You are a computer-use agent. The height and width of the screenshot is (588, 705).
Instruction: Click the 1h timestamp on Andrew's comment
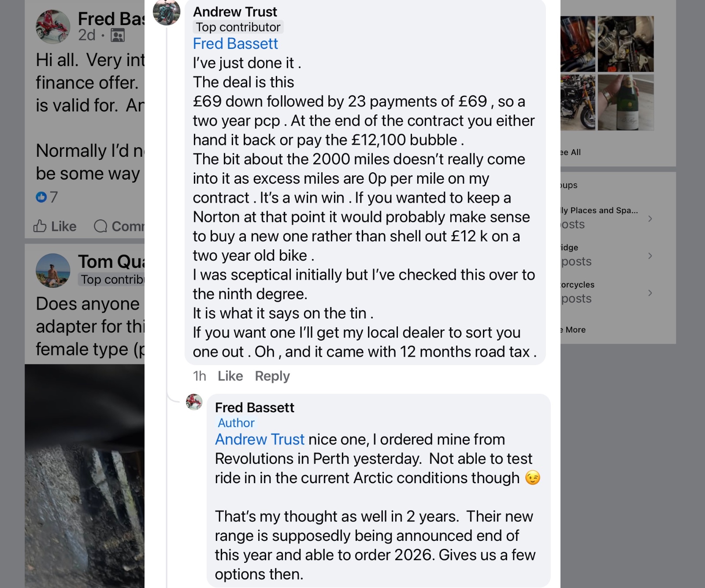tap(199, 376)
